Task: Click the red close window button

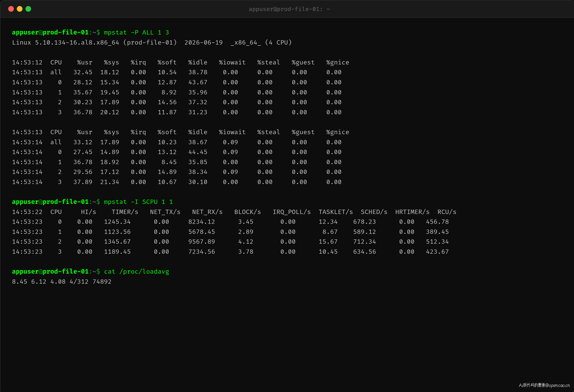Action: pyautogui.click(x=11, y=9)
